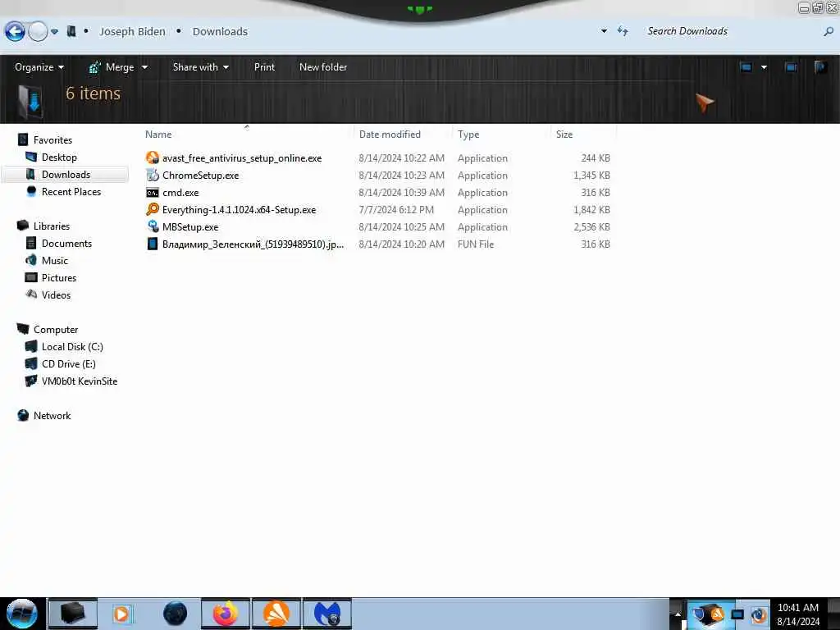Select file name MBSetup.exe

click(190, 227)
